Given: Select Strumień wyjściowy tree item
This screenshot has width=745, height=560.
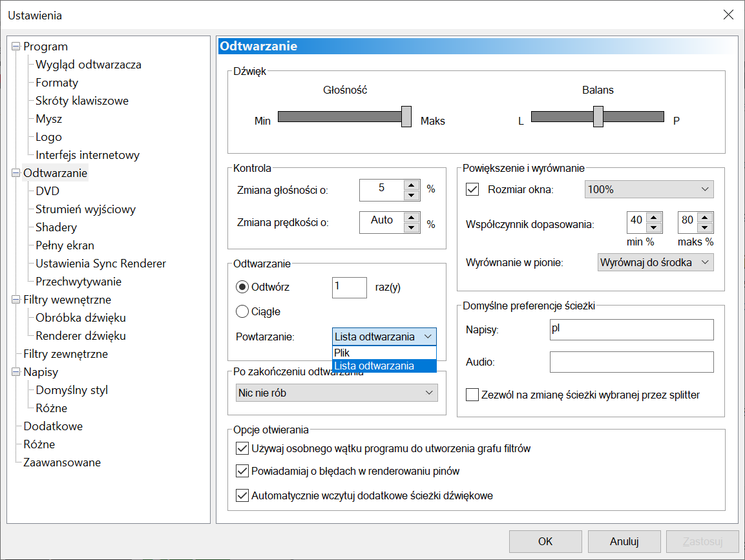Looking at the screenshot, I should tap(85, 209).
